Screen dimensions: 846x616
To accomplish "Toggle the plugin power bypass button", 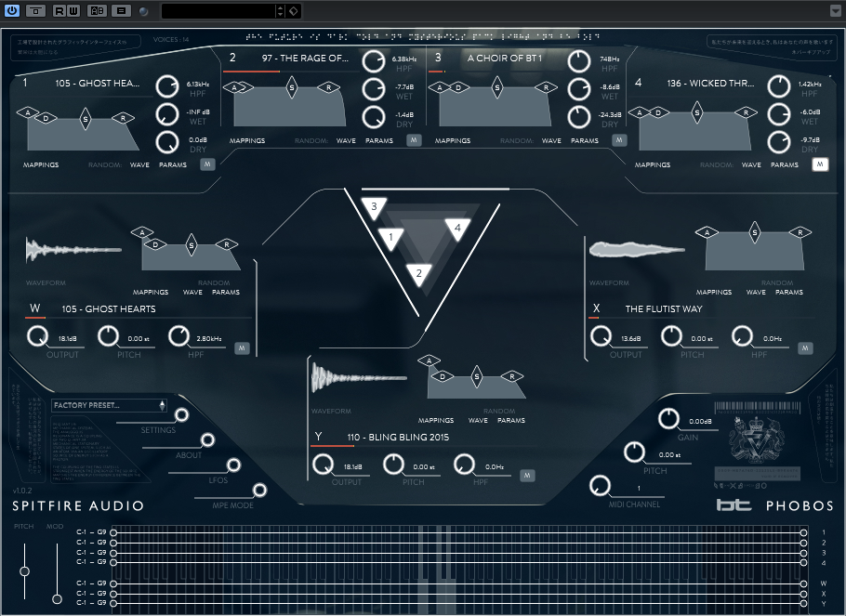I will 12,11.
